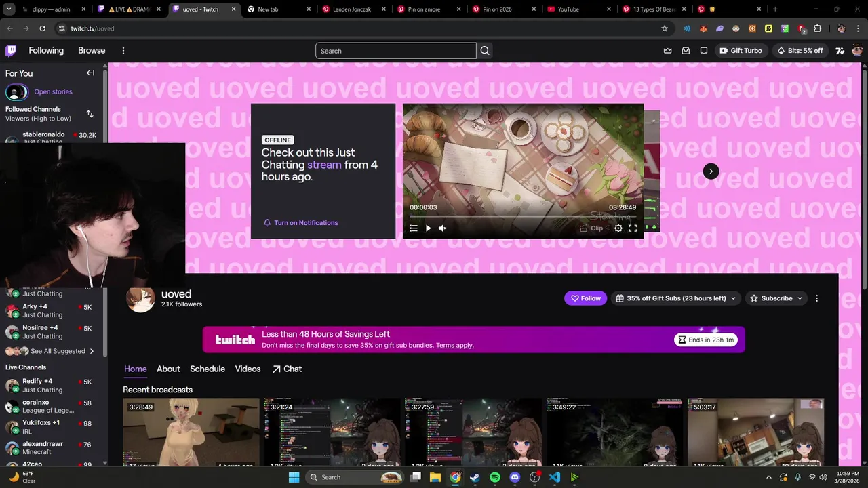Expand the Subscribe dropdown arrow
Image resolution: width=868 pixels, height=488 pixels.
pyautogui.click(x=800, y=298)
